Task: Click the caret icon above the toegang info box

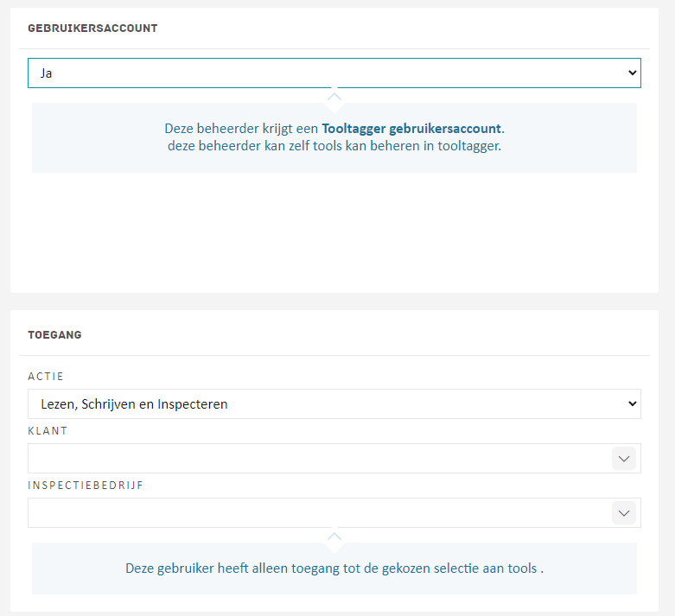Action: 334,537
